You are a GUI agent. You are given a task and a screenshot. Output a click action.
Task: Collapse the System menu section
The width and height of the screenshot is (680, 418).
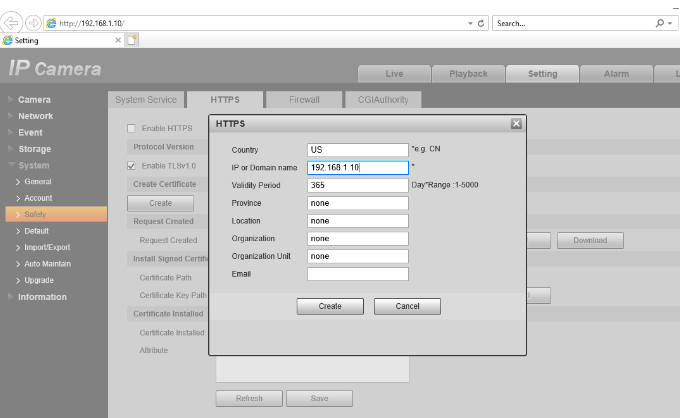33,166
